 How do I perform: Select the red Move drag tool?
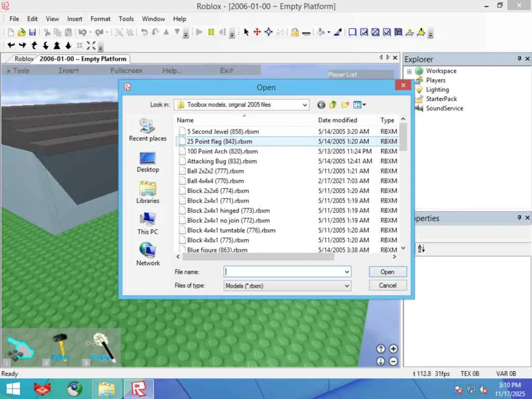point(257,32)
